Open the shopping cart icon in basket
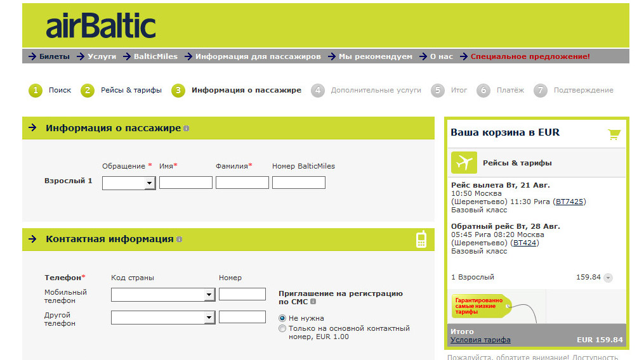 [614, 134]
